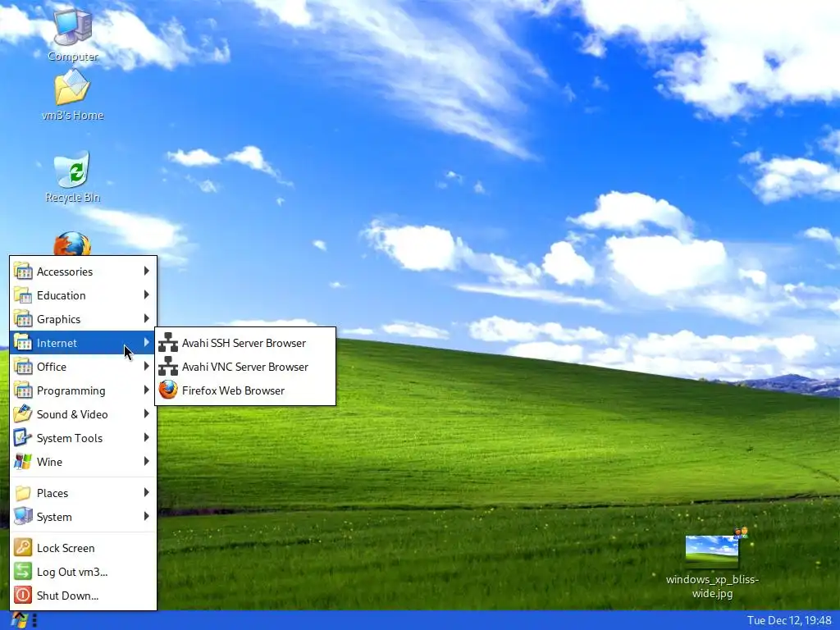Open the Wine submenu
The height and width of the screenshot is (630, 840).
click(83, 462)
